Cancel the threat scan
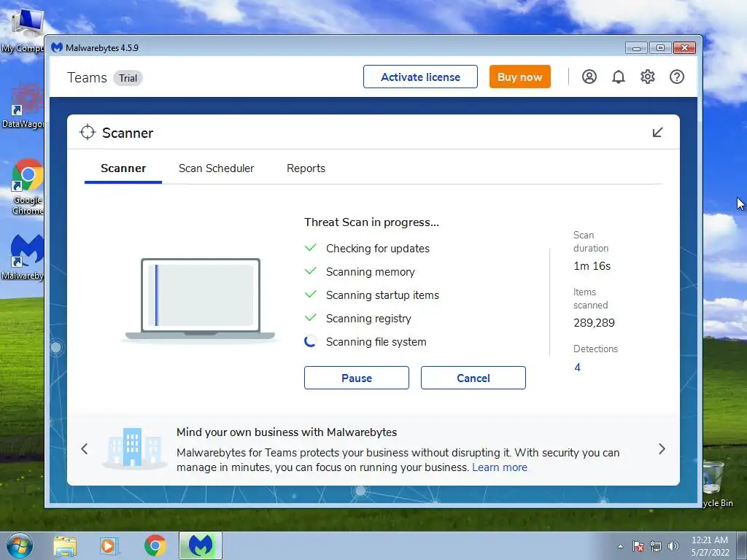This screenshot has height=560, width=747. point(473,378)
